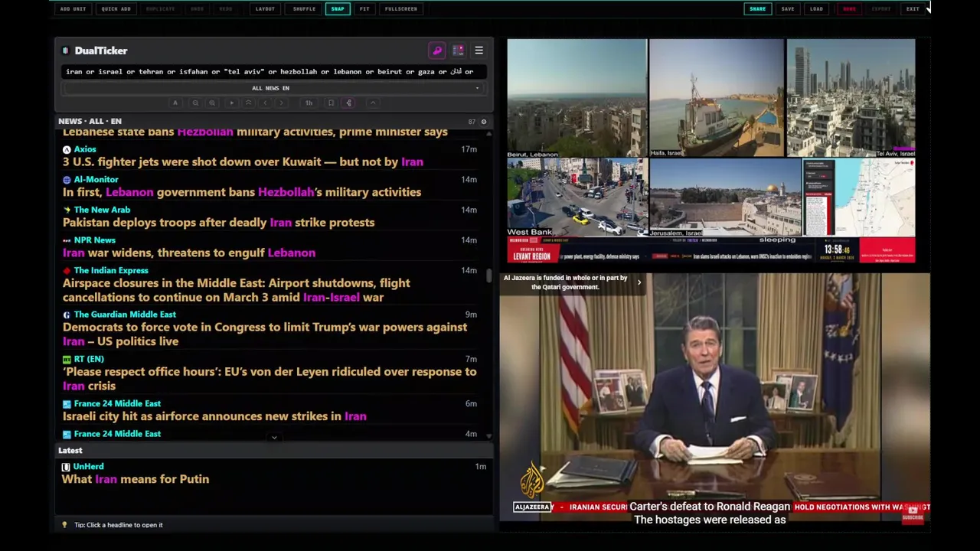Click the FIT button
Image resolution: width=980 pixels, height=551 pixels.
click(364, 8)
